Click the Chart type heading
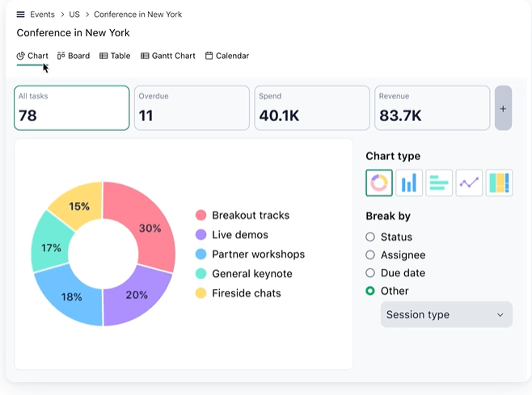This screenshot has width=532, height=395. pyautogui.click(x=393, y=156)
